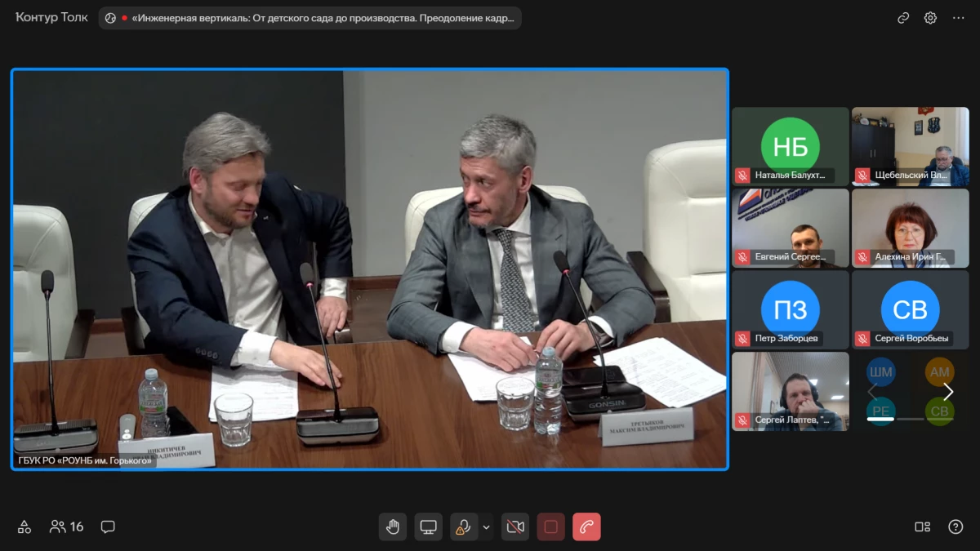
Task: Open help question mark icon
Action: 955,527
